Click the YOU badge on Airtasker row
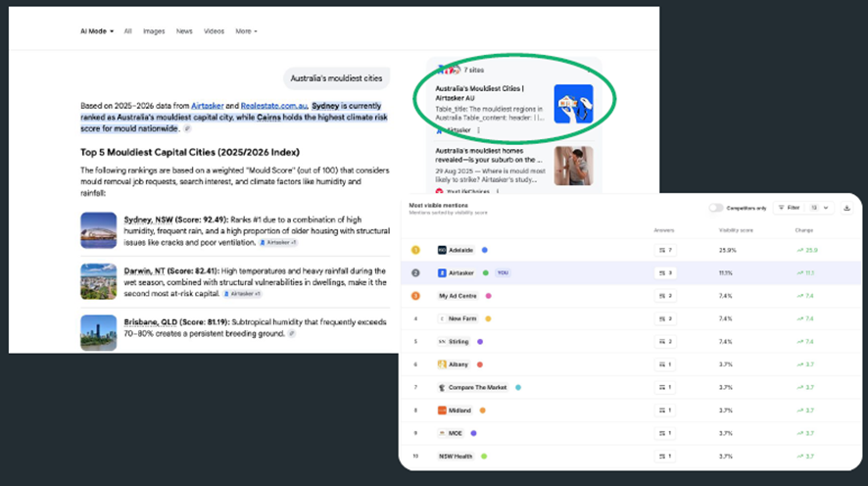 tap(503, 273)
